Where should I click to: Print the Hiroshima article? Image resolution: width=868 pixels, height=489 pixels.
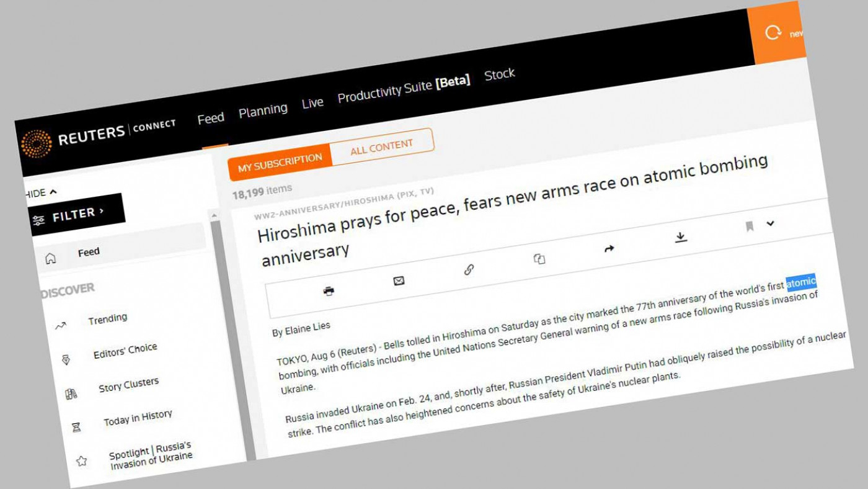(x=329, y=291)
